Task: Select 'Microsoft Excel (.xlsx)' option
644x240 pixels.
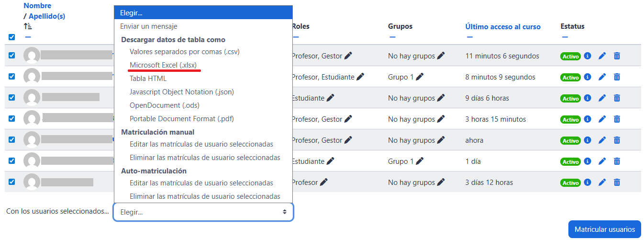Action: [x=163, y=65]
